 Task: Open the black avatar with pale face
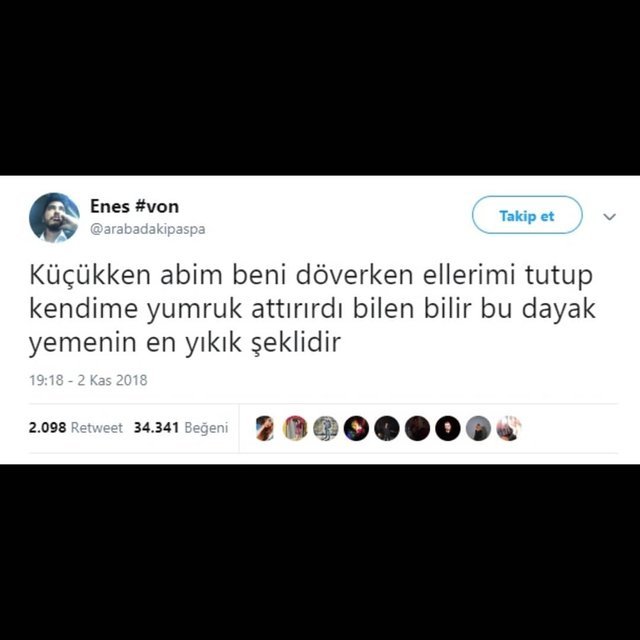point(448,428)
